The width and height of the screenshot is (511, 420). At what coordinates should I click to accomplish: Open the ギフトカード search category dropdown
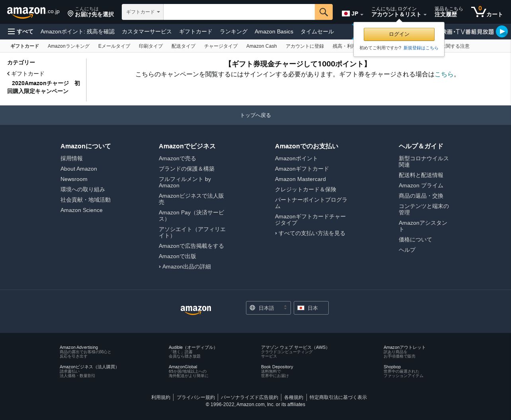[142, 12]
